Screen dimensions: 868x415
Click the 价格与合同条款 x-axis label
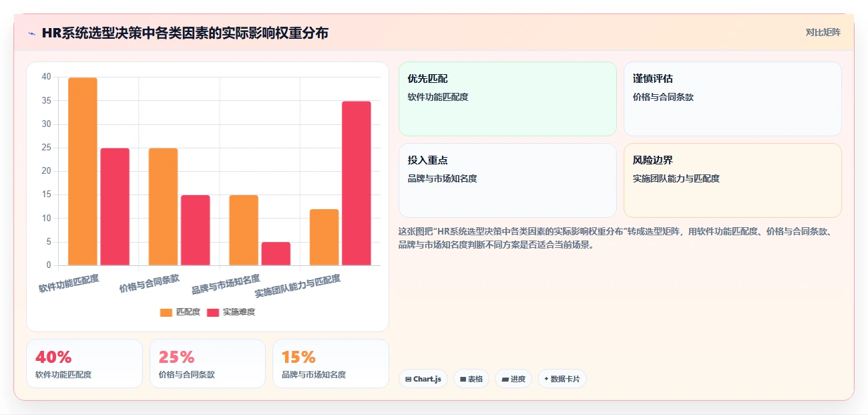[x=150, y=283]
